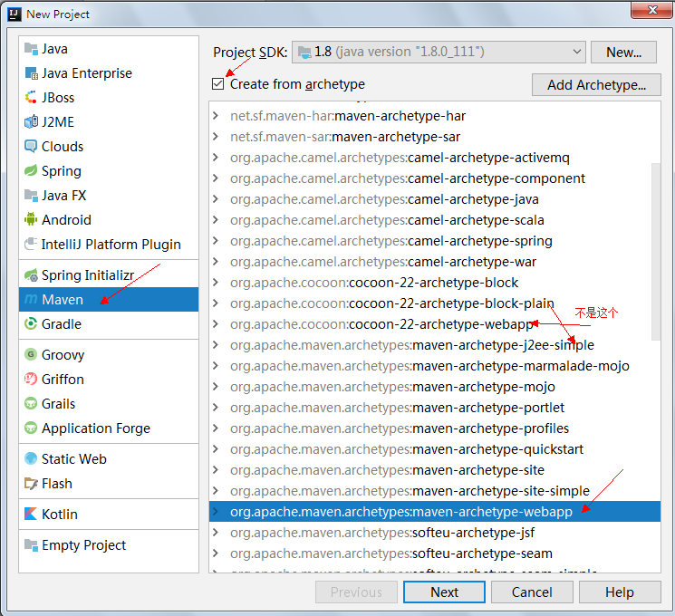Screen dimensions: 675x616
Task: Choose the Static Web globe icon
Action: (31, 459)
